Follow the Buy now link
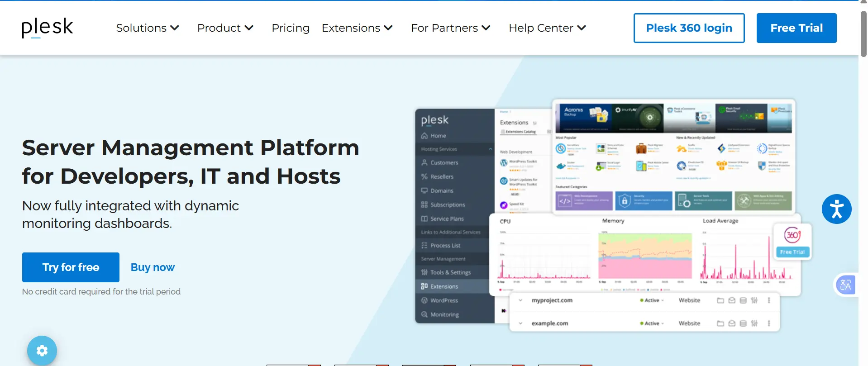The height and width of the screenshot is (366, 868). (153, 267)
